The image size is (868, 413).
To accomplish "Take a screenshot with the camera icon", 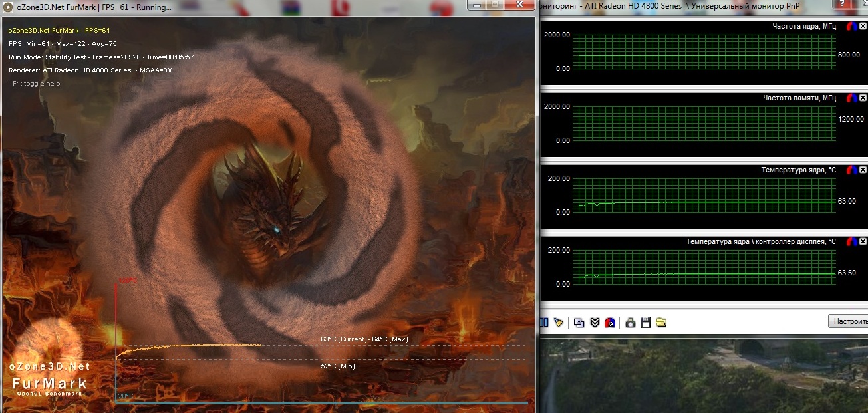I will tap(630, 323).
